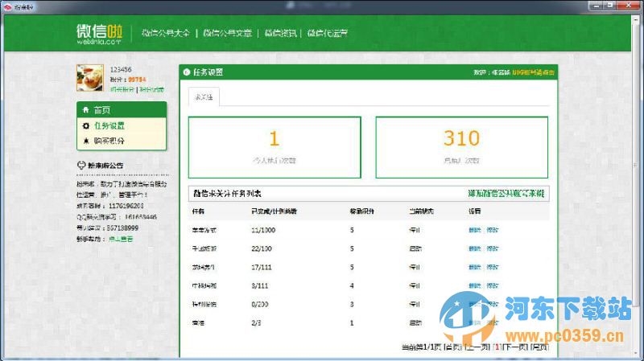Click delete link in 17/111 row
Screen dimensions: 644x361
pos(474,267)
